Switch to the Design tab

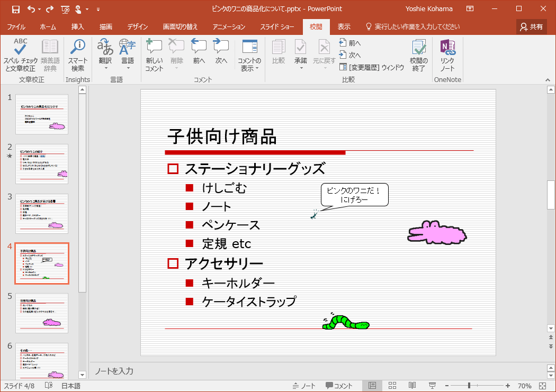pyautogui.click(x=138, y=26)
